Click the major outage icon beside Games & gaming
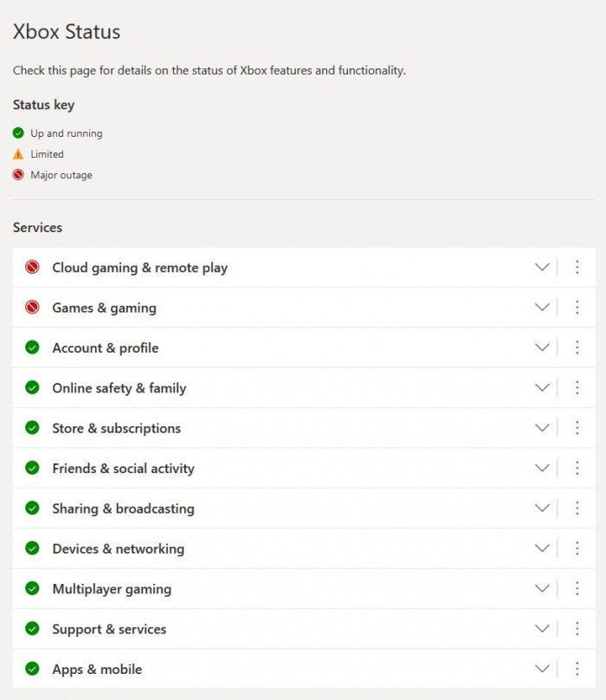The height and width of the screenshot is (700, 606). [32, 308]
